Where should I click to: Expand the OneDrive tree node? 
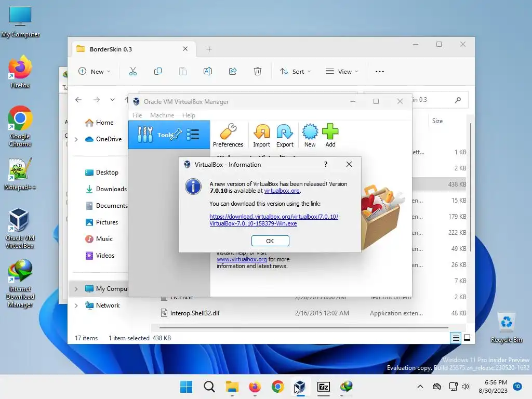click(76, 139)
